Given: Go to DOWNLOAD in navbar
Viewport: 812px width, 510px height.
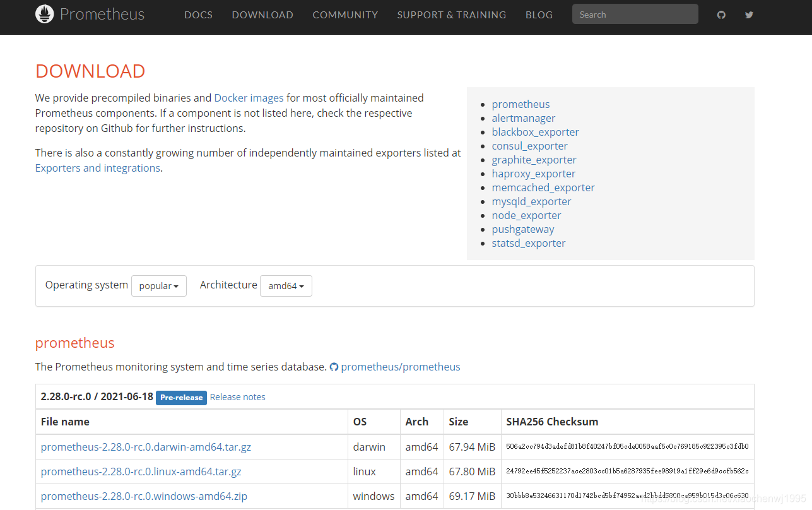Looking at the screenshot, I should 262,15.
